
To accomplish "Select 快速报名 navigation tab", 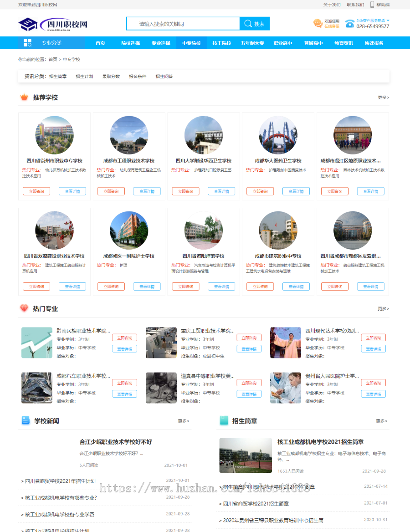I will (x=374, y=43).
